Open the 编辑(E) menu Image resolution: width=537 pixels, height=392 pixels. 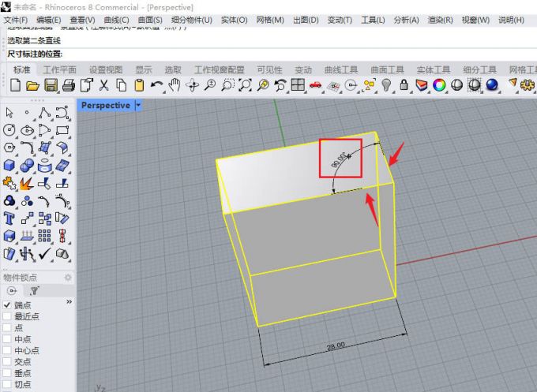pyautogui.click(x=49, y=21)
